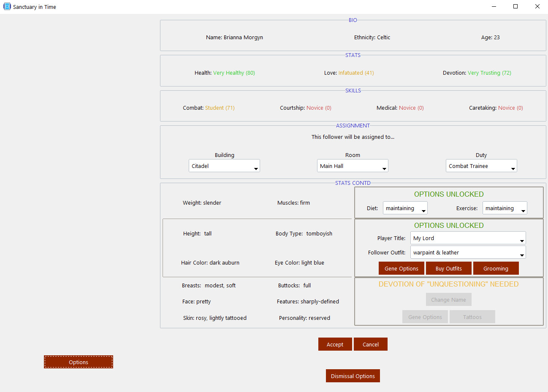Screen dimensions: 548x392
Task: Click Gene Options button beside Buy Outfits
Action: coord(402,268)
